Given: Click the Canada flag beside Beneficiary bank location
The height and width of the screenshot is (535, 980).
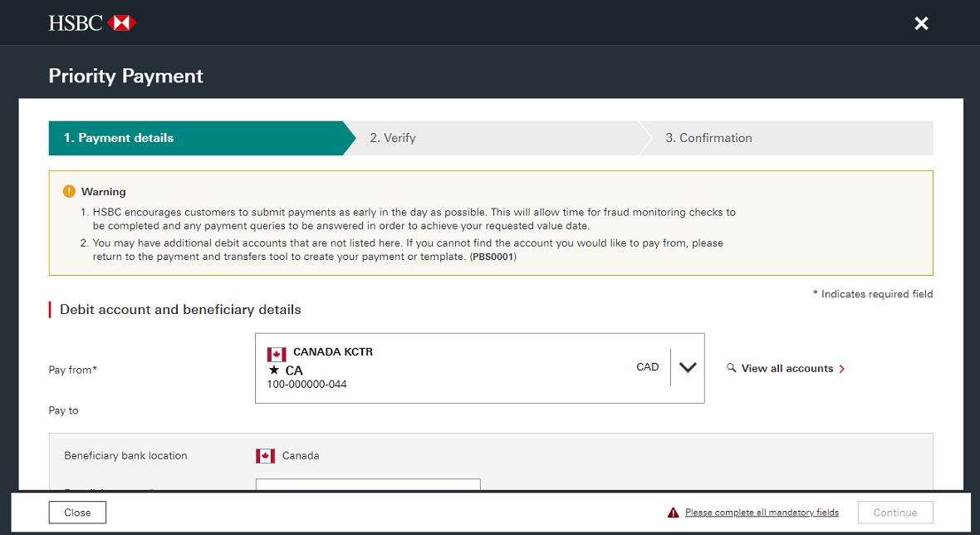Looking at the screenshot, I should coord(265,455).
